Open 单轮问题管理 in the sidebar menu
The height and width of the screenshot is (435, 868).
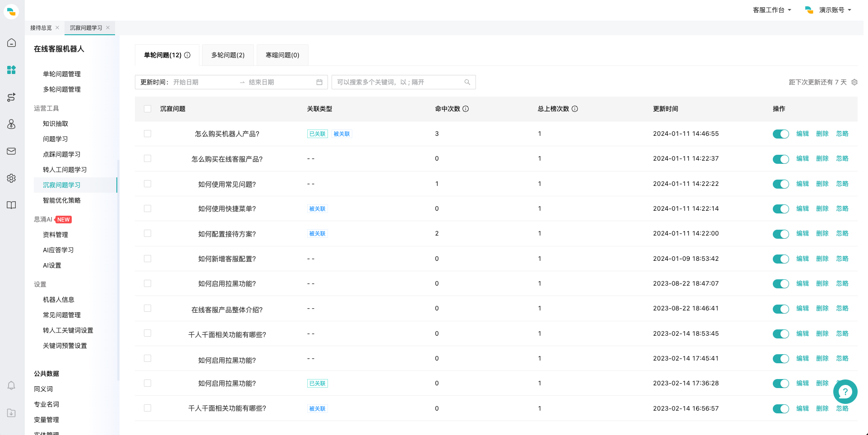point(62,74)
